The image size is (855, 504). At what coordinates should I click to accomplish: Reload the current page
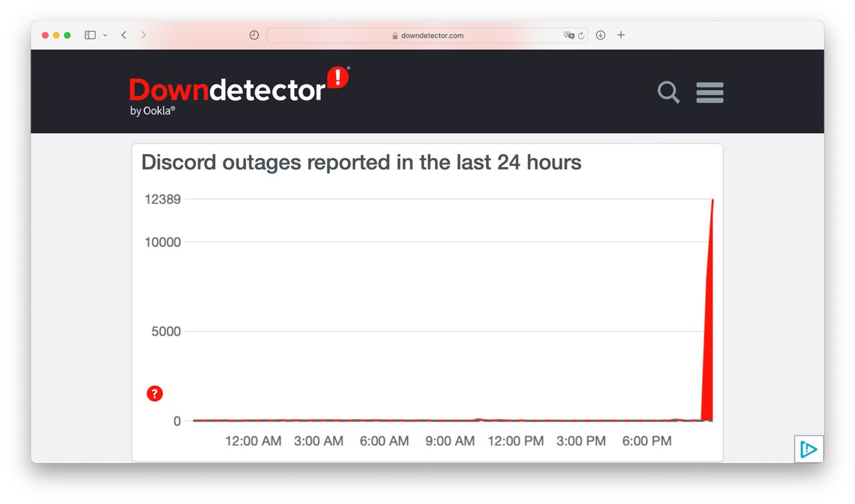point(581,35)
